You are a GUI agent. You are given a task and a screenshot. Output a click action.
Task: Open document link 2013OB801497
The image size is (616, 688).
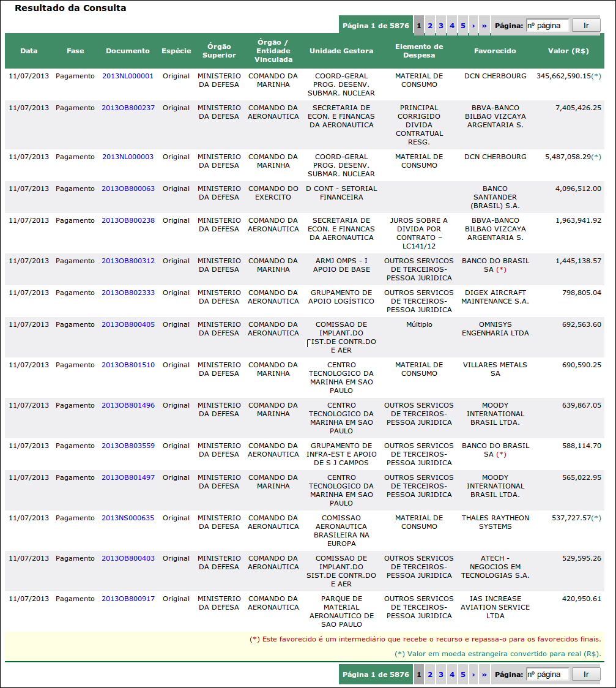click(x=128, y=478)
